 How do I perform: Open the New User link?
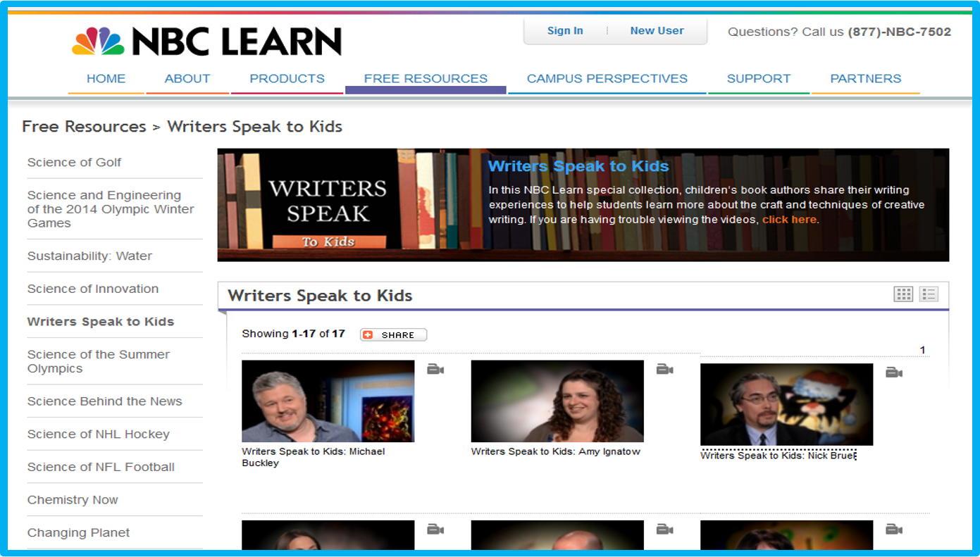(x=657, y=31)
